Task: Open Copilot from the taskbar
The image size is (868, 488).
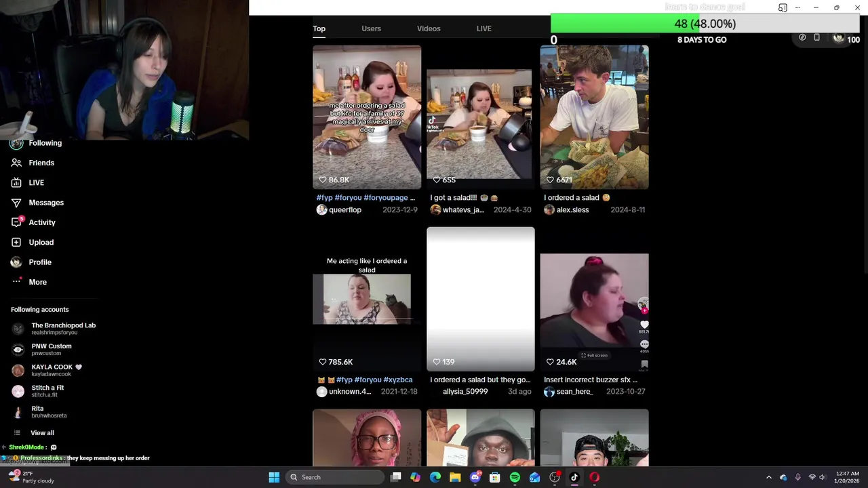Action: point(416,477)
